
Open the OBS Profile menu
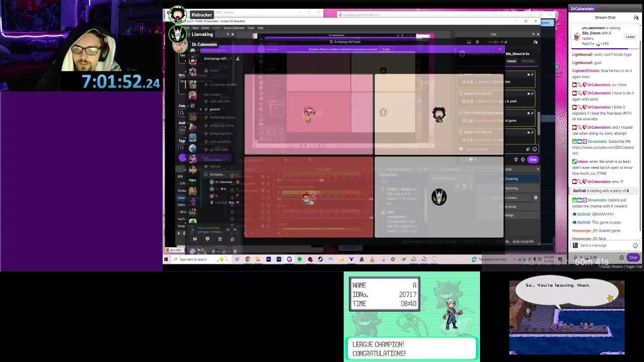tap(216, 28)
